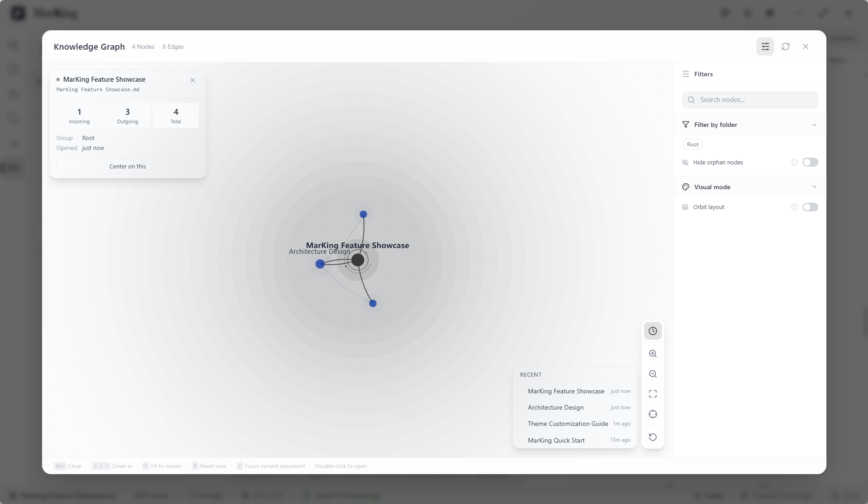Fit the graph to screen
Image resolution: width=868 pixels, height=504 pixels.
tap(653, 393)
